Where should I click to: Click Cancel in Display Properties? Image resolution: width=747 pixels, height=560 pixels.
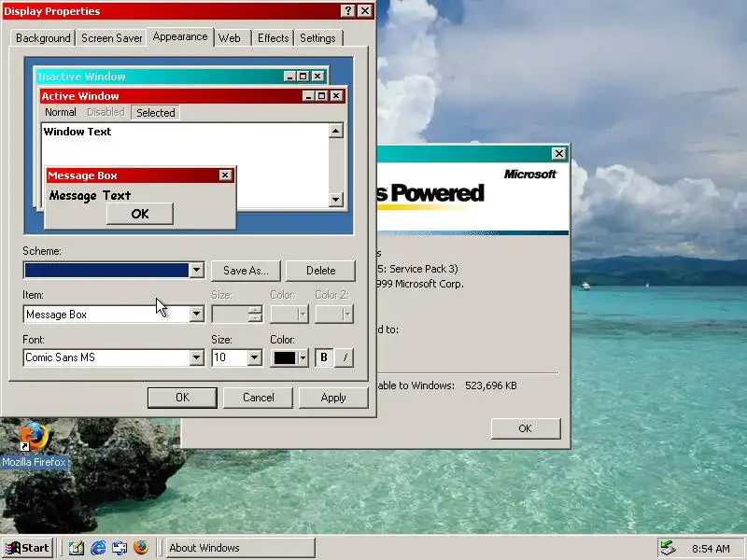[259, 398]
